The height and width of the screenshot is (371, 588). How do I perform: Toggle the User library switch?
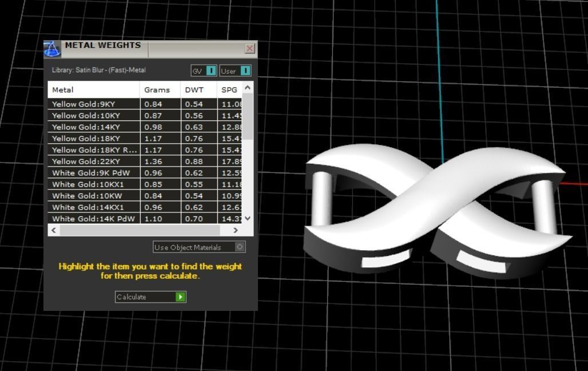[x=245, y=70]
